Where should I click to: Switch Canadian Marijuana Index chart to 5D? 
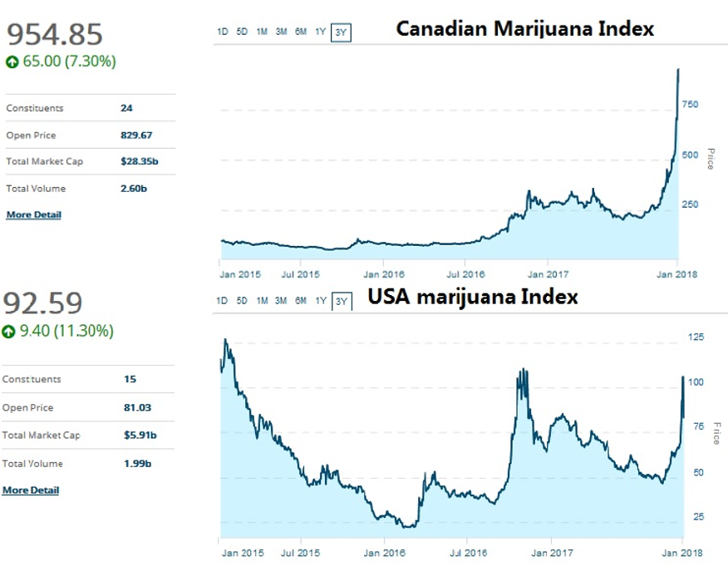pos(241,32)
